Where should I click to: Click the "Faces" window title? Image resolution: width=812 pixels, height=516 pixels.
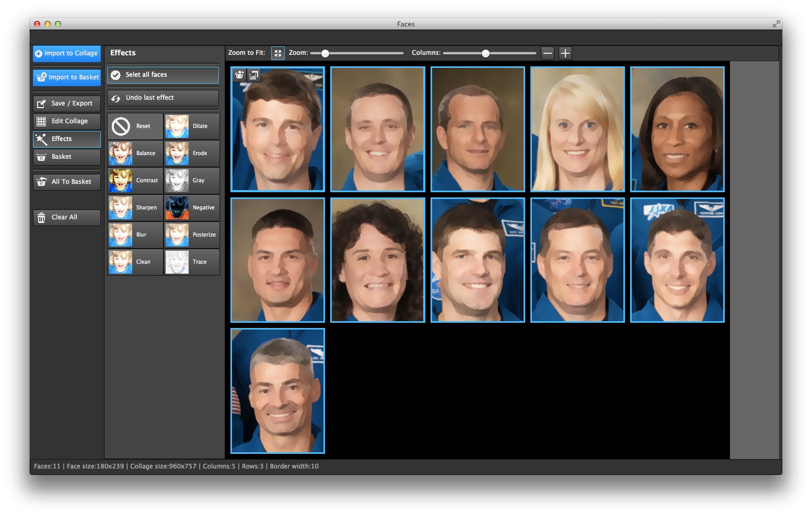[x=406, y=24]
